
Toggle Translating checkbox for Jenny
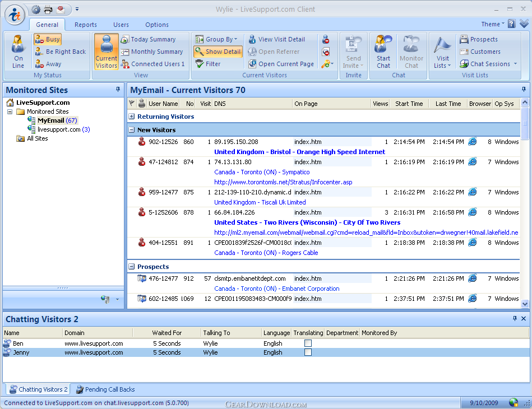pyautogui.click(x=308, y=352)
